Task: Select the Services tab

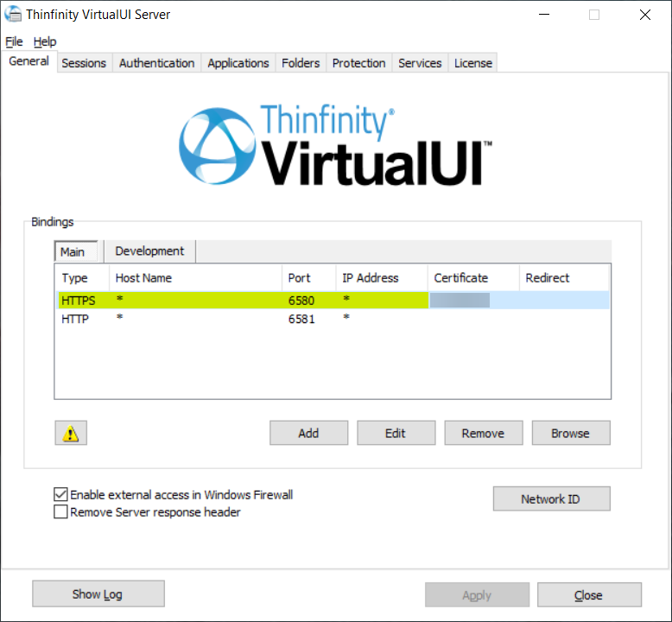Action: pos(420,63)
